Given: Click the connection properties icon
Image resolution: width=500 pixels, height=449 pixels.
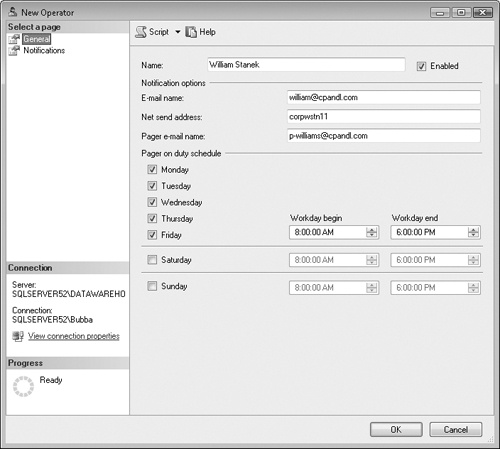Looking at the screenshot, I should click(18, 336).
